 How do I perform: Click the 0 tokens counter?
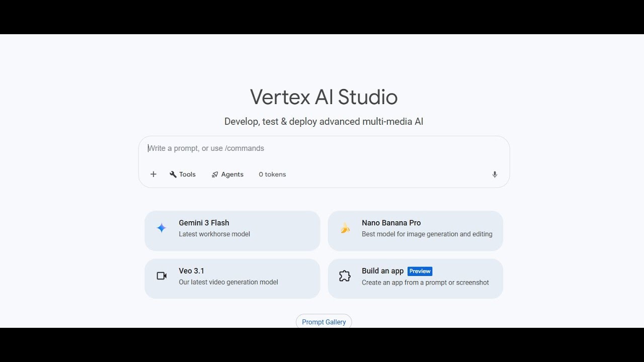pos(272,174)
